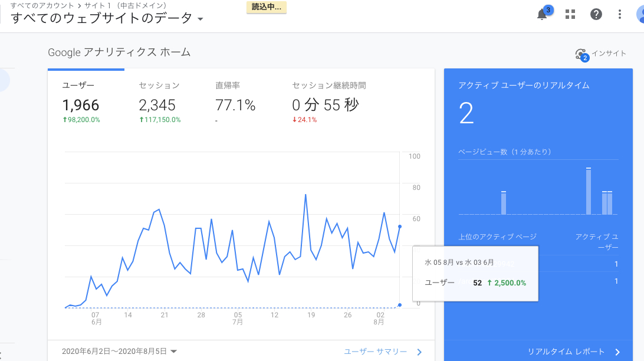Open the help question mark icon
Viewport: 644px width, 361px height.
(596, 14)
